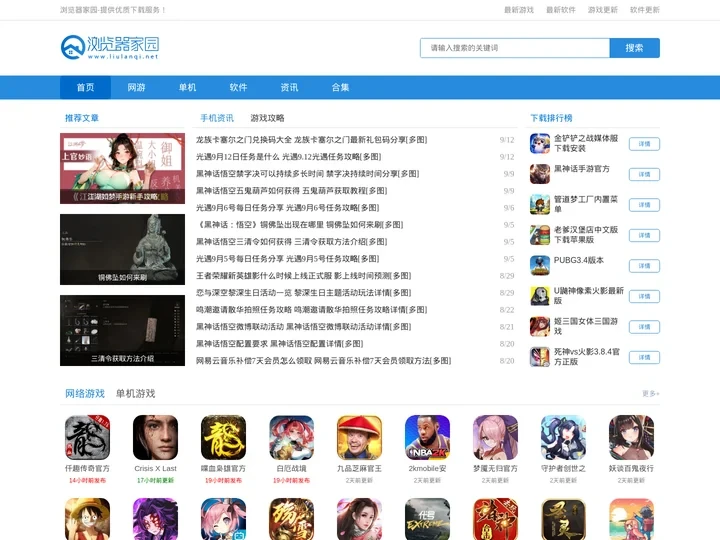Go to 首页 in navigation bar
Screen dimensions: 720x540
pos(85,87)
